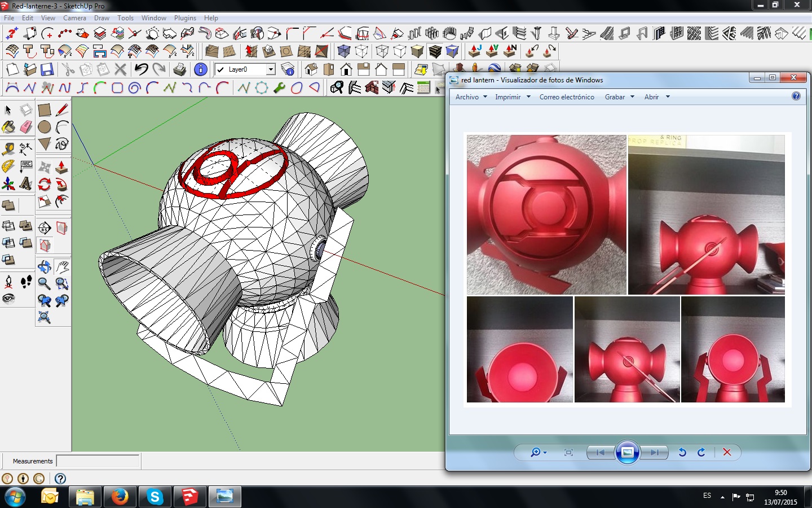Choose the Walk footprints tool
The width and height of the screenshot is (812, 508).
[26, 282]
